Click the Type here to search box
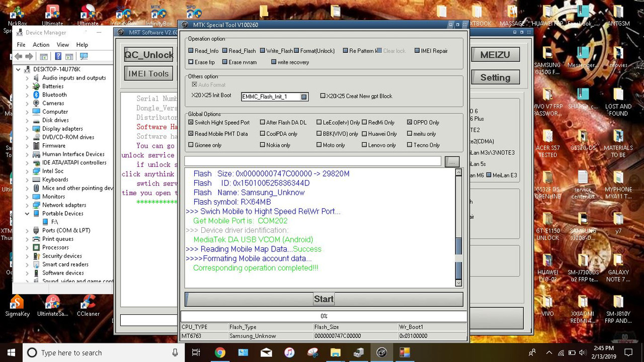This screenshot has height=362, width=644. pos(103,352)
